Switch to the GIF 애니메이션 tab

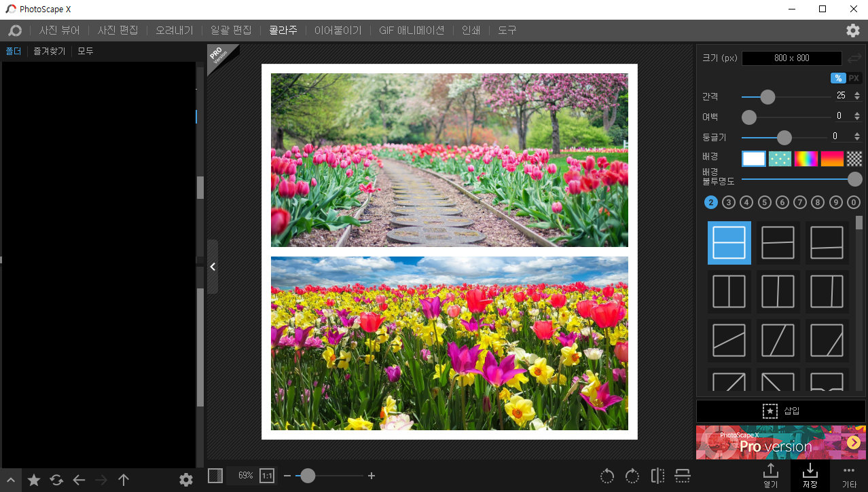click(412, 30)
